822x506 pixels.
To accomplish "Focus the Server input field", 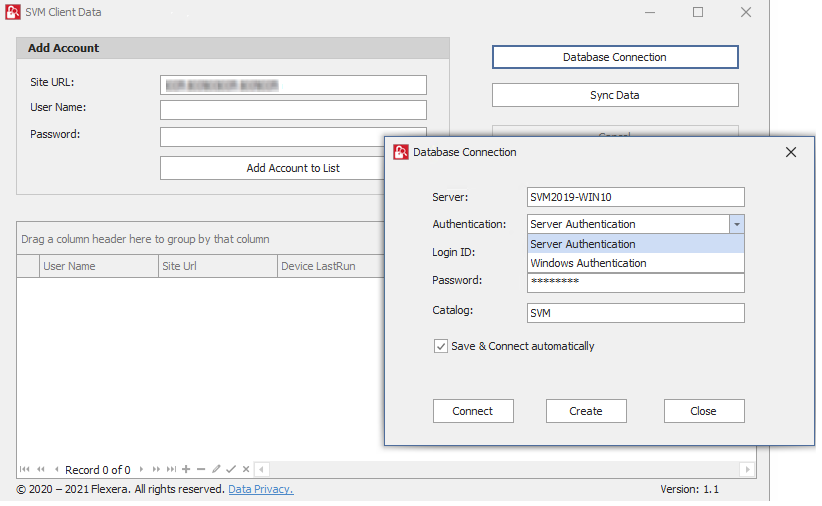I will 635,197.
